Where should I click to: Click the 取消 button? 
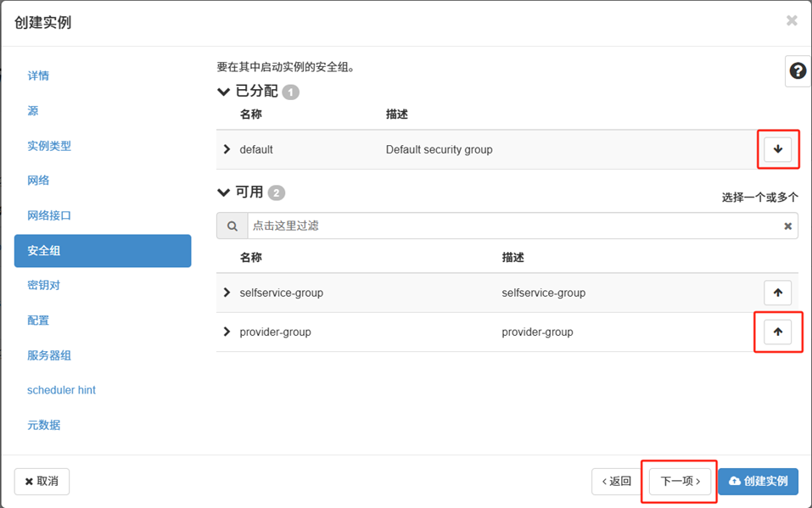(x=42, y=481)
